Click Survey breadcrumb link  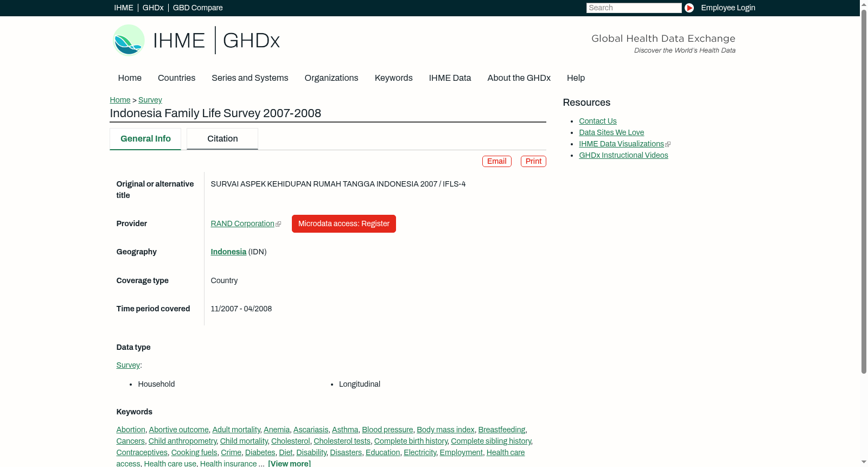click(x=150, y=100)
